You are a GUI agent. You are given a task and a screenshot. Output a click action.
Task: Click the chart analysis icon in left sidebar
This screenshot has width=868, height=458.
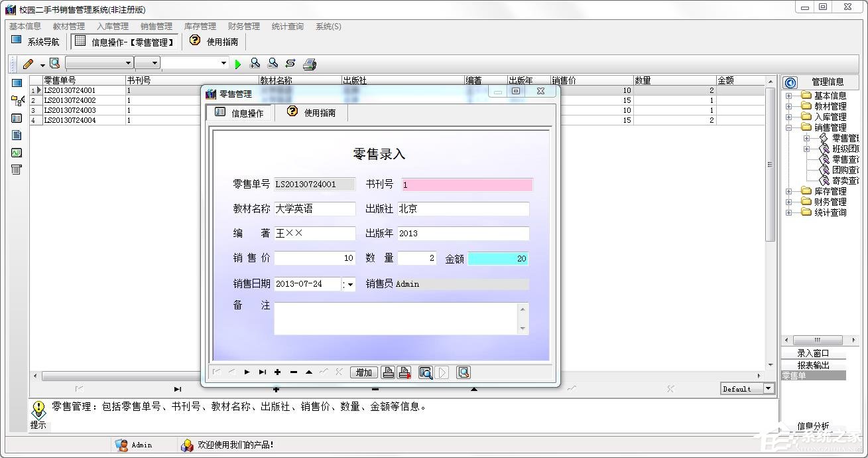tap(17, 153)
